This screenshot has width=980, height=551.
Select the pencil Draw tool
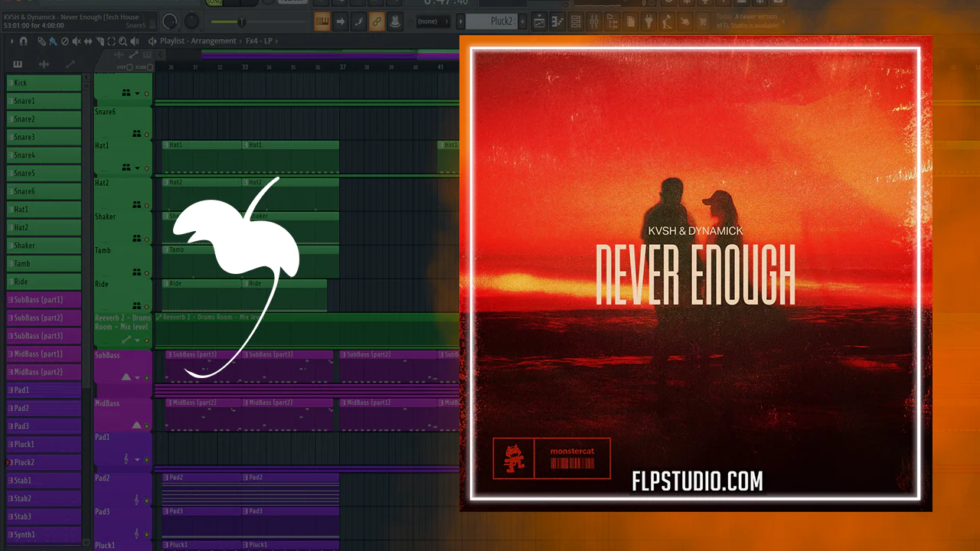pyautogui.click(x=42, y=41)
